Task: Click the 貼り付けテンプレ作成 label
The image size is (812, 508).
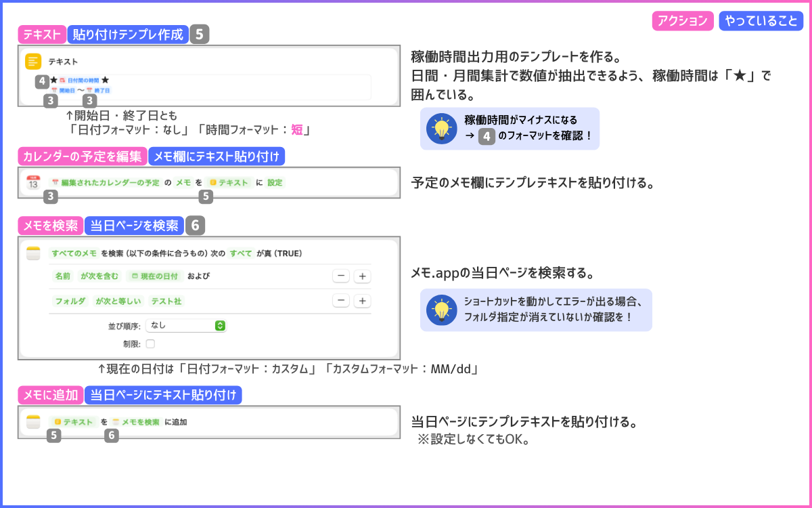Action: click(x=128, y=35)
